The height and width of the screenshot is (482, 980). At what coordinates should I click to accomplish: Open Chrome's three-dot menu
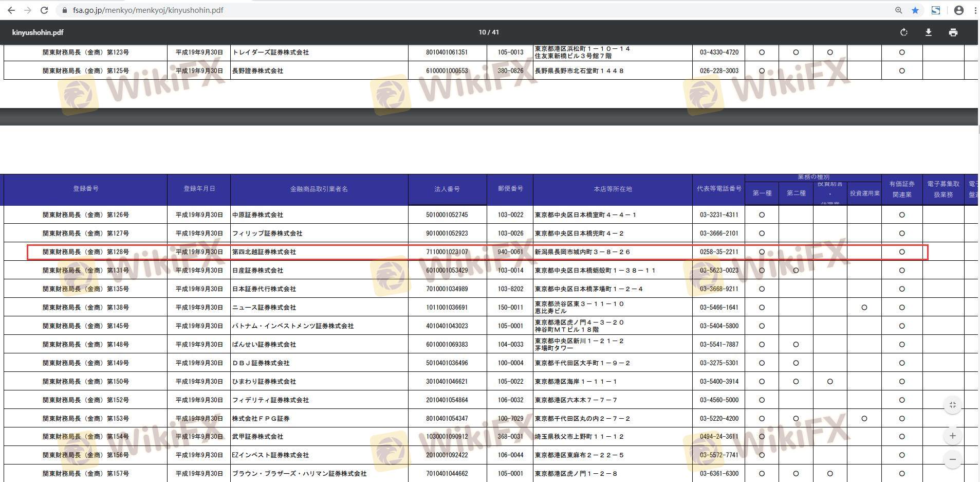(975, 10)
